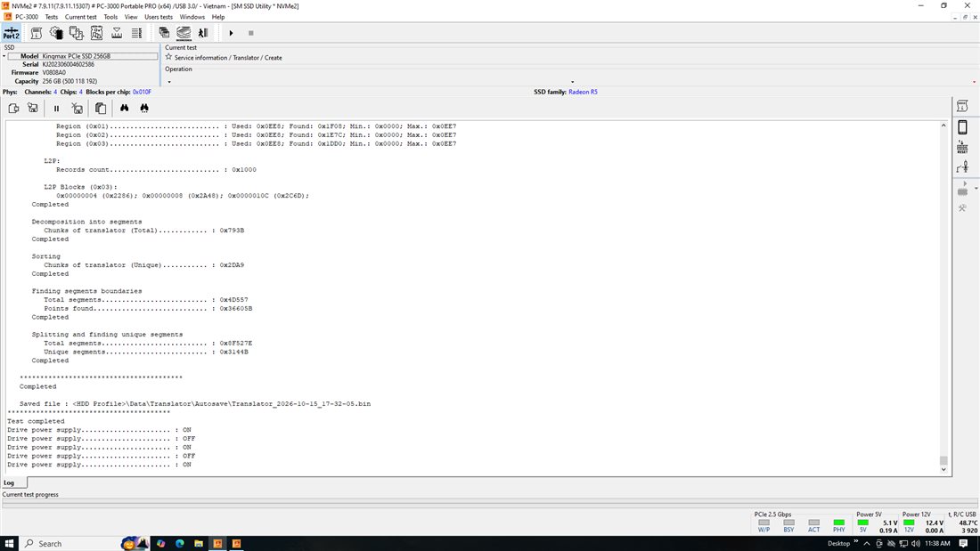Viewport: 980px width, 551px height.
Task: Click the ACT status indicator
Action: pos(813,523)
